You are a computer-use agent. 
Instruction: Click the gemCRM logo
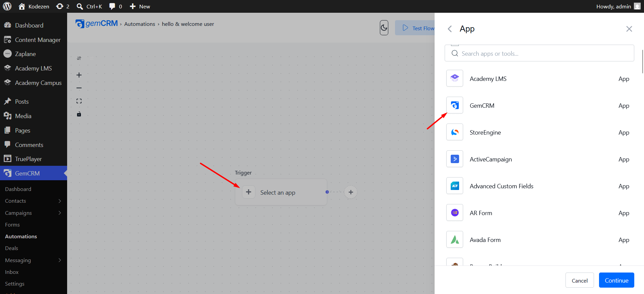point(97,23)
